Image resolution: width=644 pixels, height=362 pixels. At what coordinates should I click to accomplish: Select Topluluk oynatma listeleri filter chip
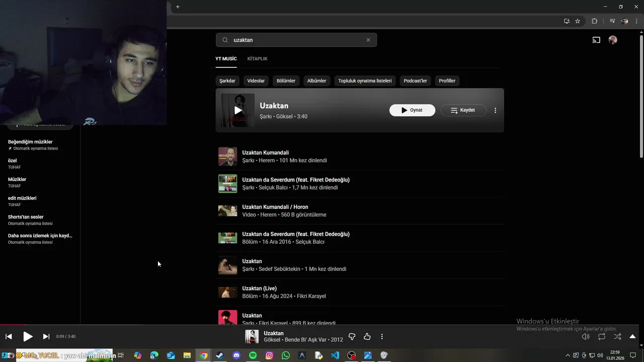coord(365,81)
